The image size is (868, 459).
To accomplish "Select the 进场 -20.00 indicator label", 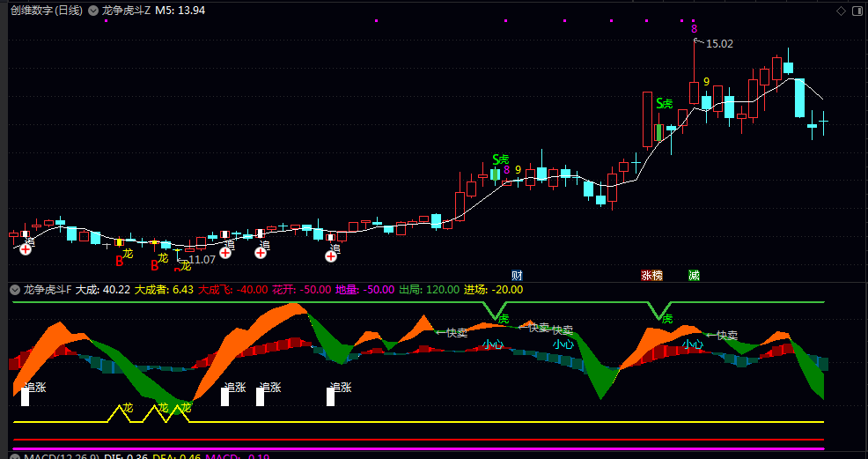I will point(493,289).
